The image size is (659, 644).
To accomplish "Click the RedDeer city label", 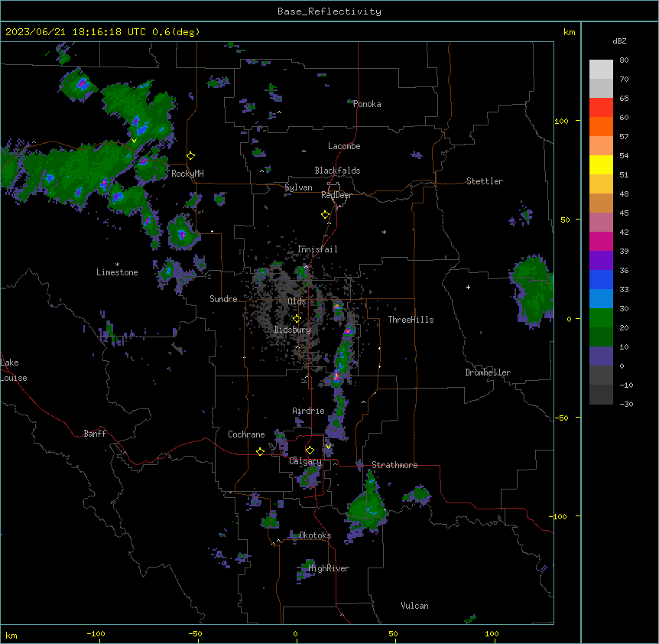I will coord(336,195).
